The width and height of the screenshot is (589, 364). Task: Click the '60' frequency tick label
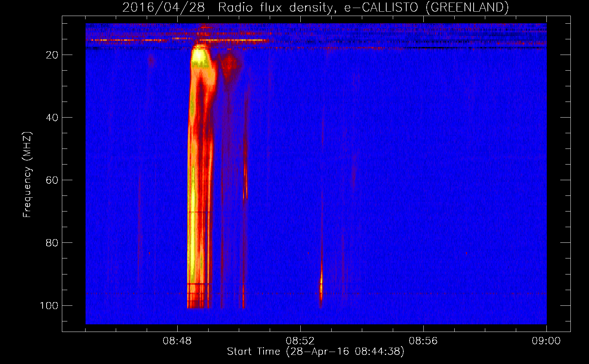coord(52,180)
